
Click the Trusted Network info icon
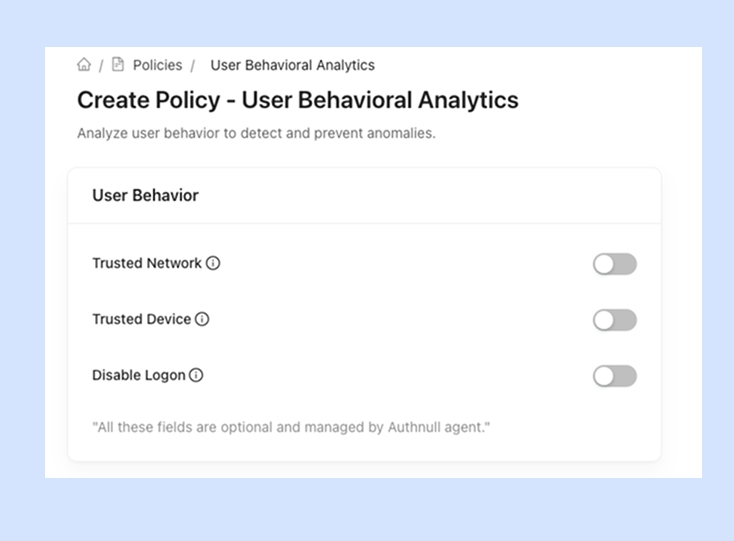point(213,264)
